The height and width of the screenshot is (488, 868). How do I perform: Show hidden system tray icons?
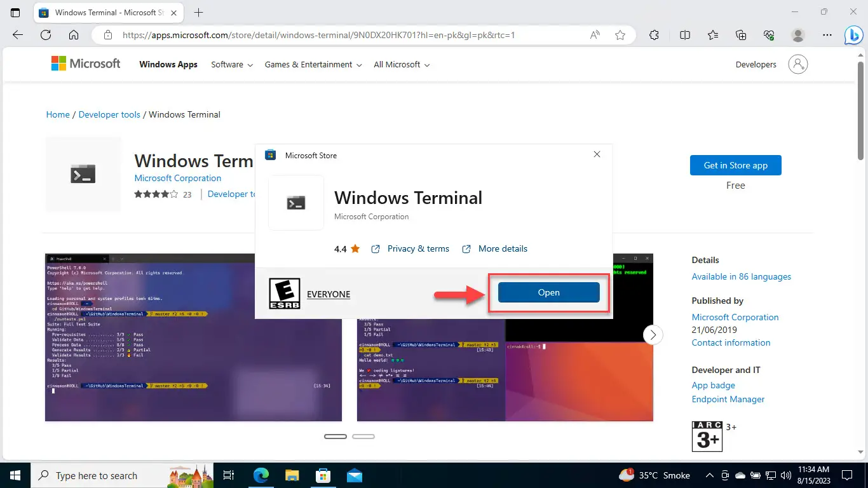click(710, 475)
